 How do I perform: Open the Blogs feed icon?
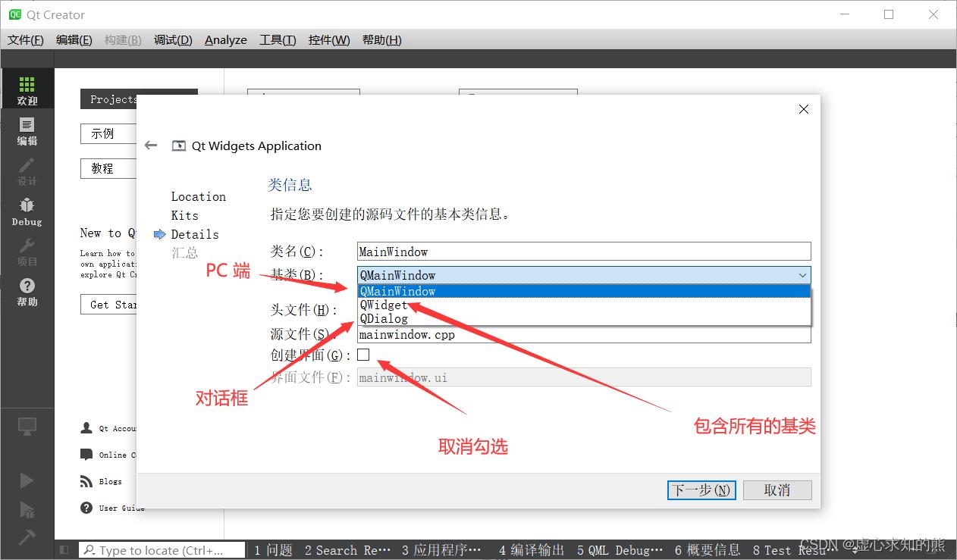point(86,481)
